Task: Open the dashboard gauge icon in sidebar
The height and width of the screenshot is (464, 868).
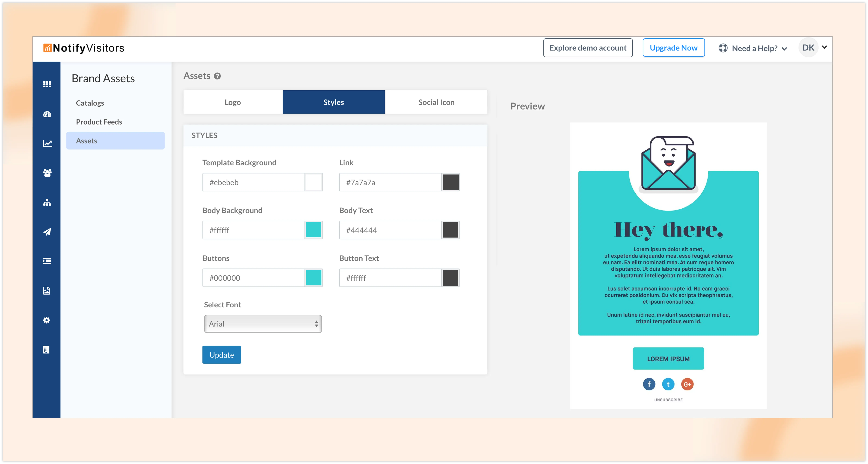Action: [x=47, y=114]
